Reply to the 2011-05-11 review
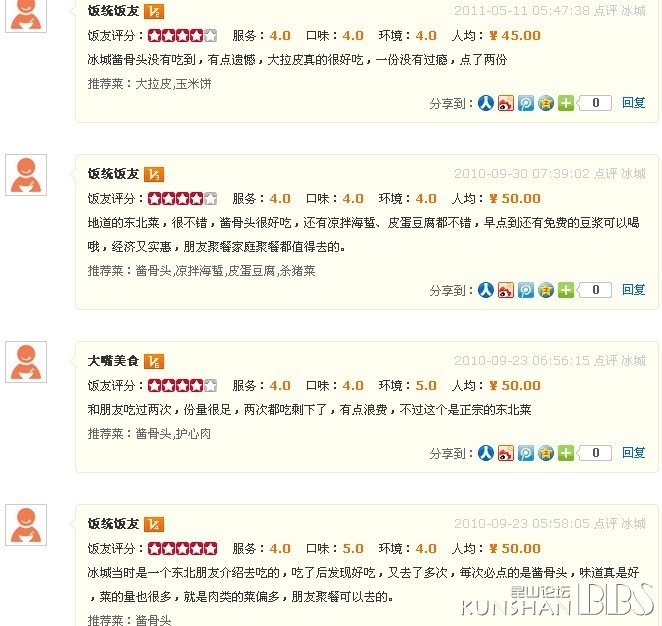Viewport: 662px width, 626px height. (x=633, y=103)
